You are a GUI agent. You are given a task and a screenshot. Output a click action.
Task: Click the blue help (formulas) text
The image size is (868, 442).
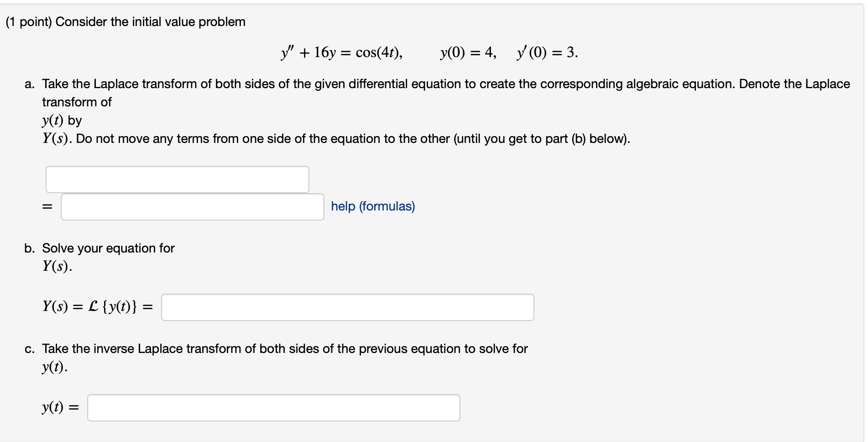(372, 206)
